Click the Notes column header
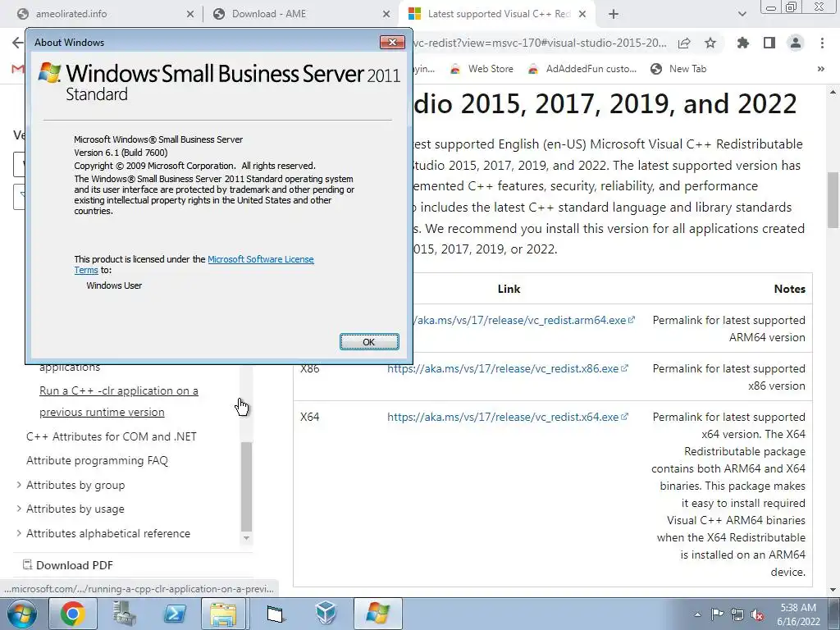This screenshot has width=840, height=630. coord(790,289)
